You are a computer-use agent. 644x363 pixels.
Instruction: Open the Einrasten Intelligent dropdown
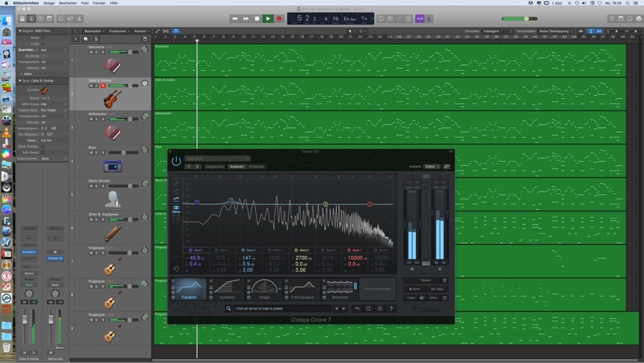[x=498, y=31]
